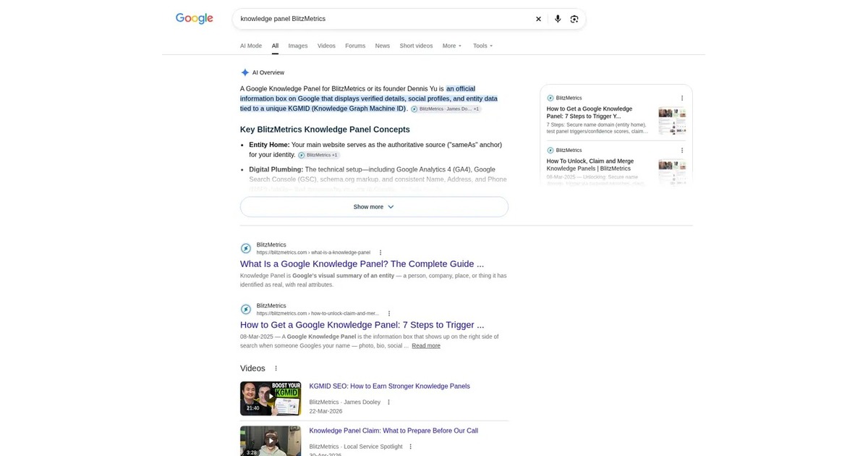Screen dimensions: 868x456
Task: Click 'Key BlitzMetrics Knowledge Panel Concepts' heading
Action: click(325, 130)
